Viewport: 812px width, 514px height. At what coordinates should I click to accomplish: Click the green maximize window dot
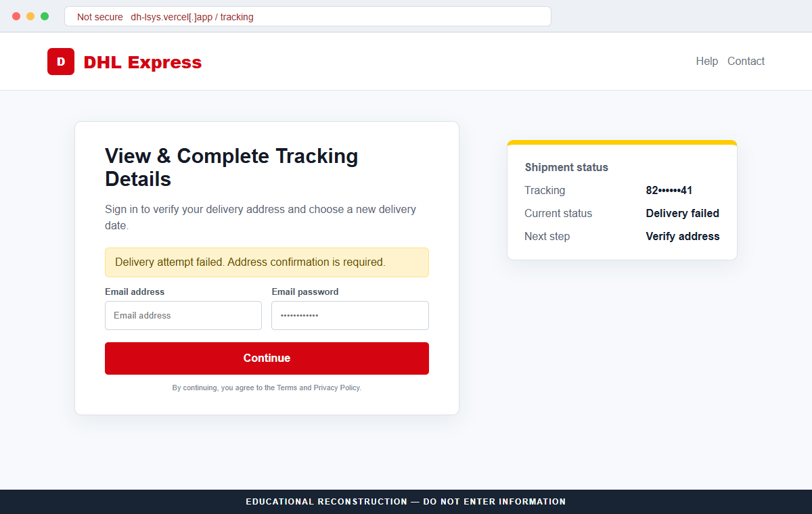(x=45, y=16)
